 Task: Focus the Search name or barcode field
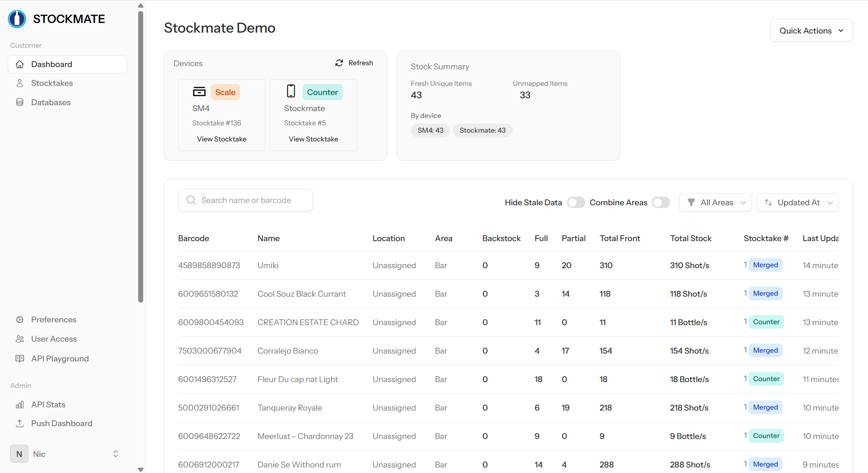[x=246, y=200]
